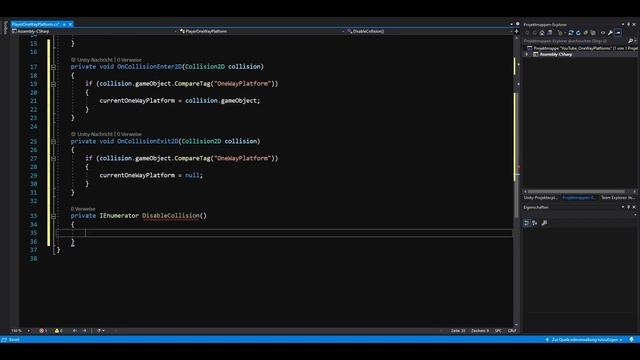Click the CRLF line ending indicator

tap(512, 331)
